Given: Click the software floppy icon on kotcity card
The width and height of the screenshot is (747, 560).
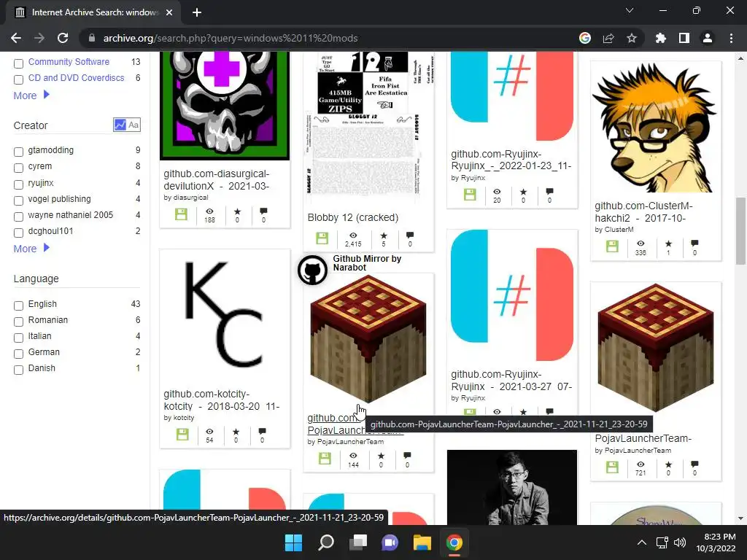Looking at the screenshot, I should coord(182,435).
